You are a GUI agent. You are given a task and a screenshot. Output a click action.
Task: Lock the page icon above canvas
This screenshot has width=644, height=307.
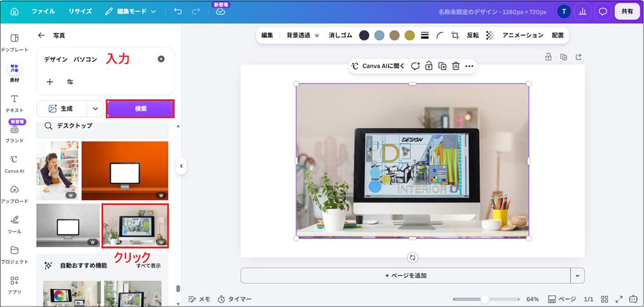pos(548,57)
